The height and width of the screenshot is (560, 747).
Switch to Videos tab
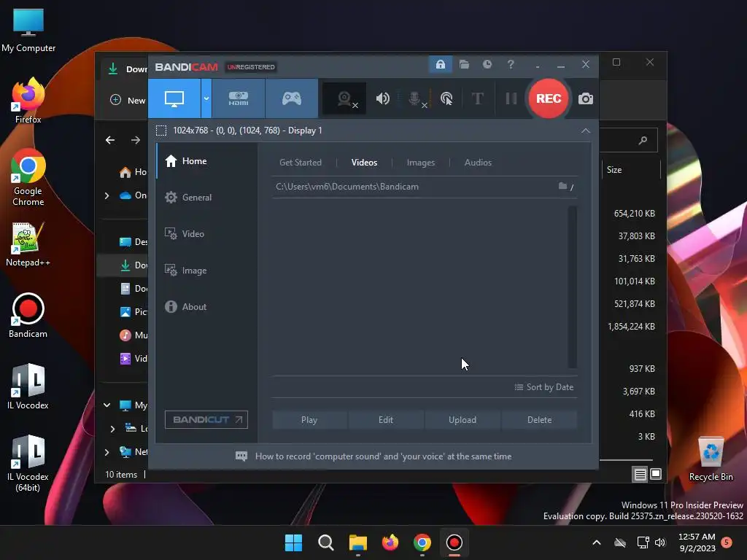tap(364, 163)
